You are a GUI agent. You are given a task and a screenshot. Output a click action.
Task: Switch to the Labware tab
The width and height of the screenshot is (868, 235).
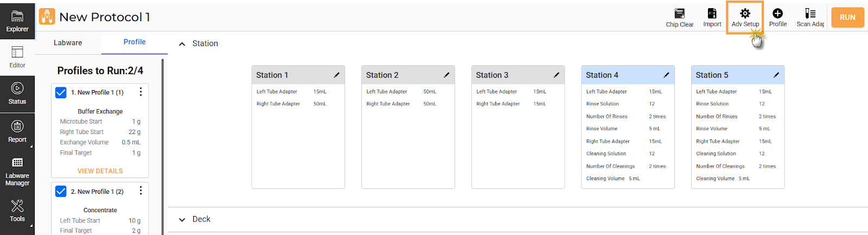[x=68, y=43]
